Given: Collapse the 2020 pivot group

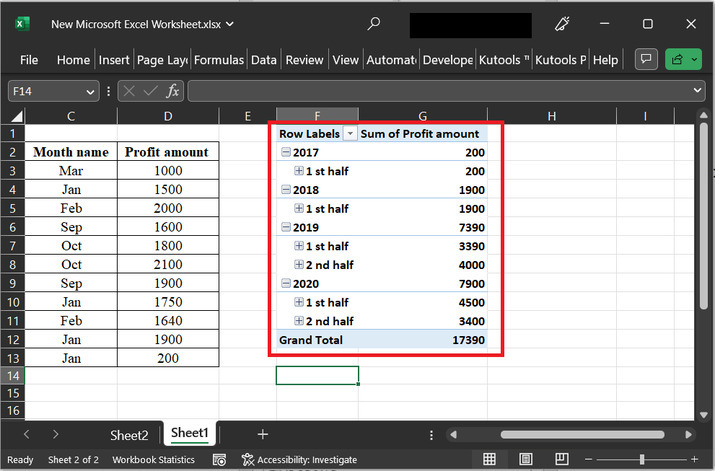Looking at the screenshot, I should 285,283.
